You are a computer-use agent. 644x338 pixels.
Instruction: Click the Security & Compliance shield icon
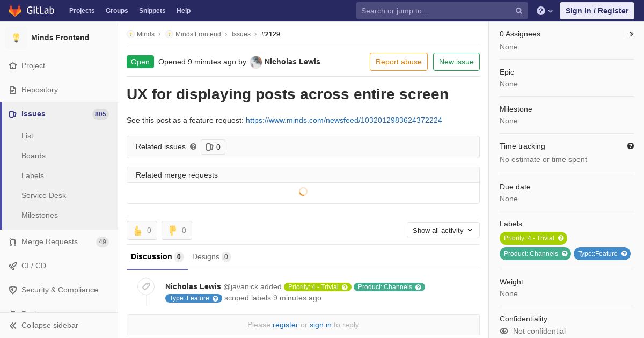coord(13,290)
